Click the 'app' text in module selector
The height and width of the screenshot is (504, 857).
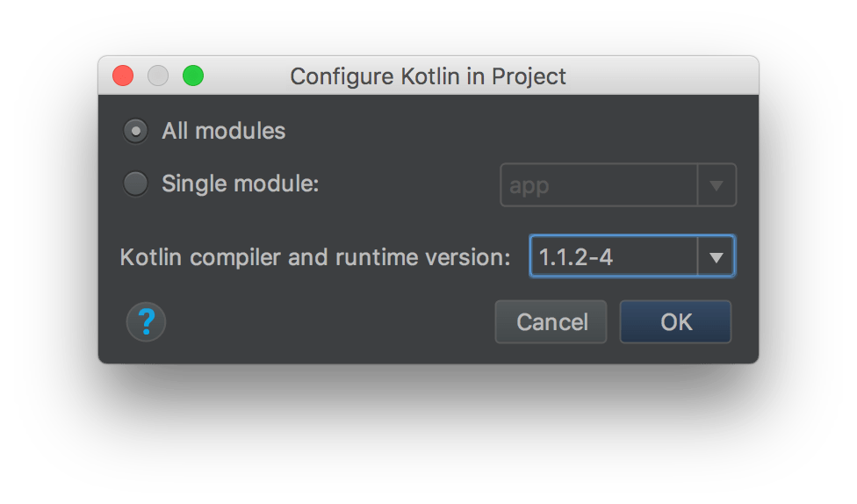tap(529, 186)
